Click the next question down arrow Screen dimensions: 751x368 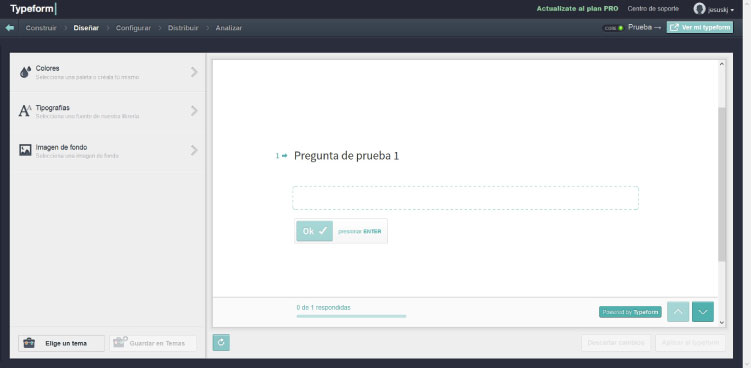[x=703, y=312]
